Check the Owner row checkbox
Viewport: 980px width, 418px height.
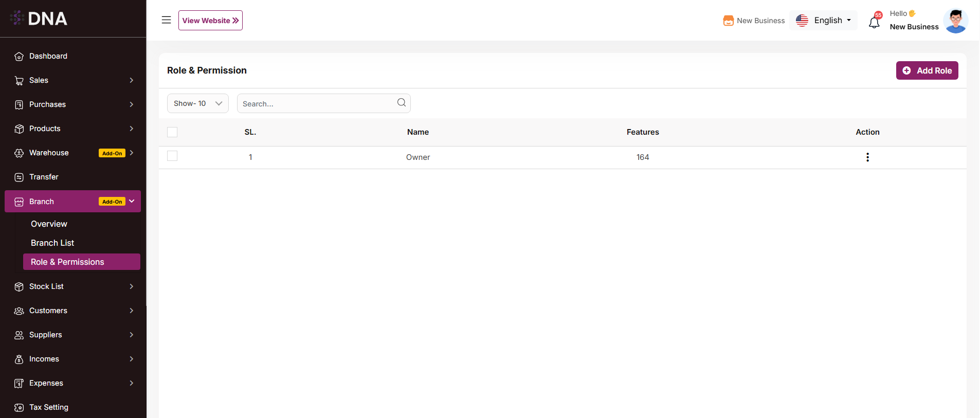172,156
